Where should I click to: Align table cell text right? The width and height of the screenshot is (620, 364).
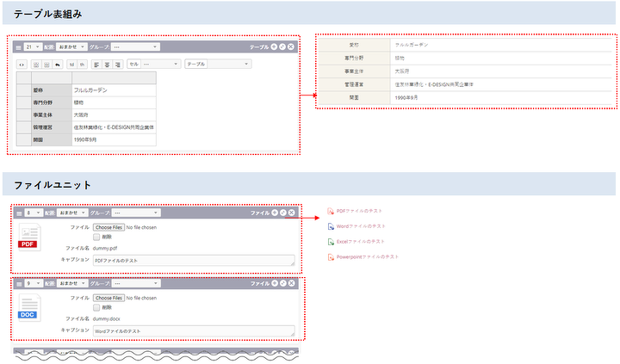pos(119,65)
